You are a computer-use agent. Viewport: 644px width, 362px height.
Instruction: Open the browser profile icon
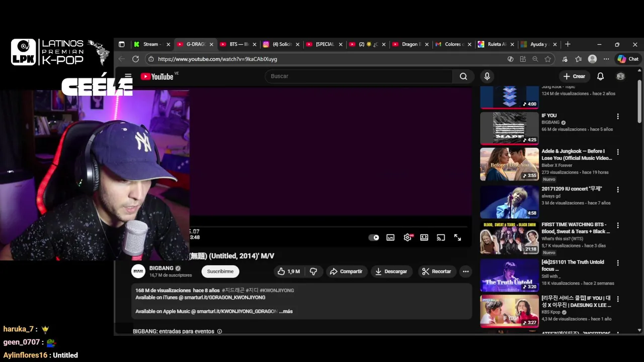pyautogui.click(x=592, y=59)
